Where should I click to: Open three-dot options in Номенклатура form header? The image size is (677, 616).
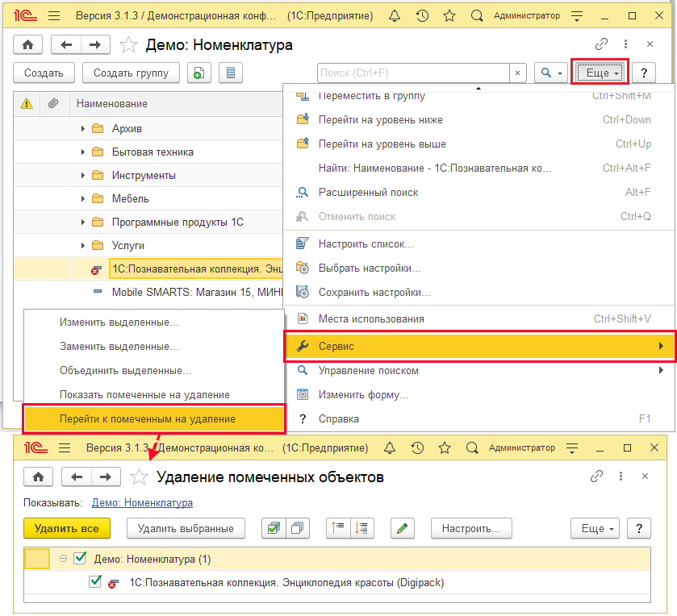coord(625,44)
